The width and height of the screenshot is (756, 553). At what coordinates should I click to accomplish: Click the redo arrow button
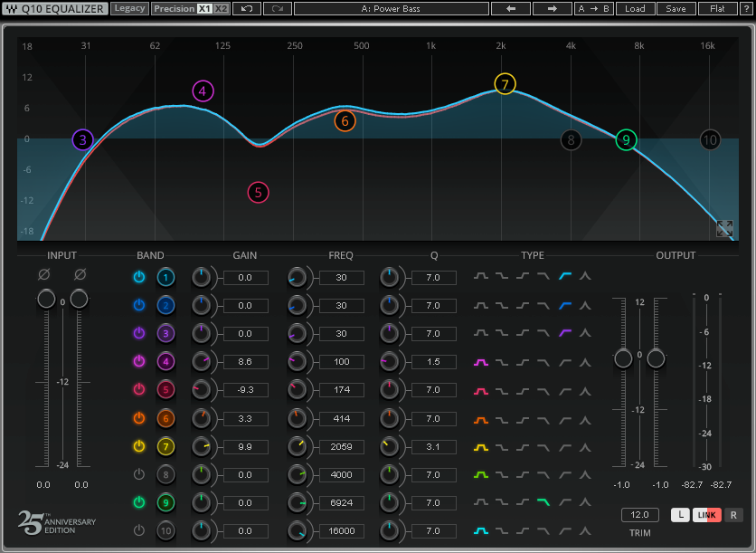click(278, 9)
